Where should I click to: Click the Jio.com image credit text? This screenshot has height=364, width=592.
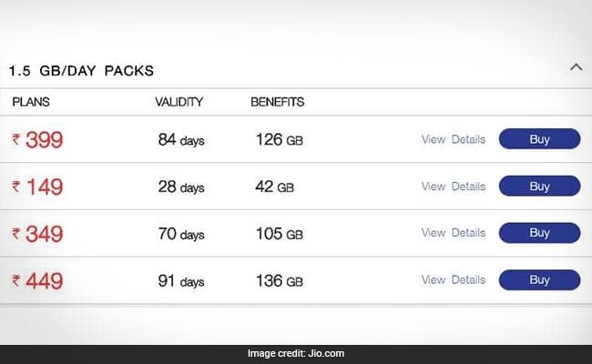pos(295,353)
